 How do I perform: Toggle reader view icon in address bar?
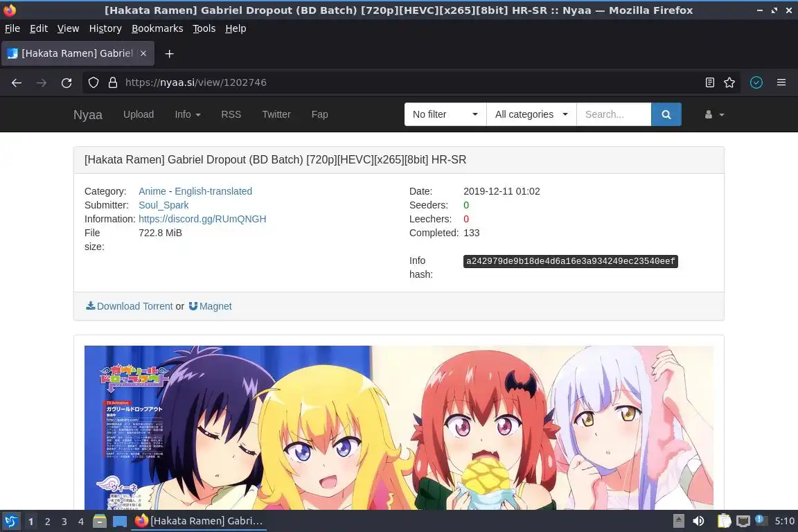(x=710, y=82)
